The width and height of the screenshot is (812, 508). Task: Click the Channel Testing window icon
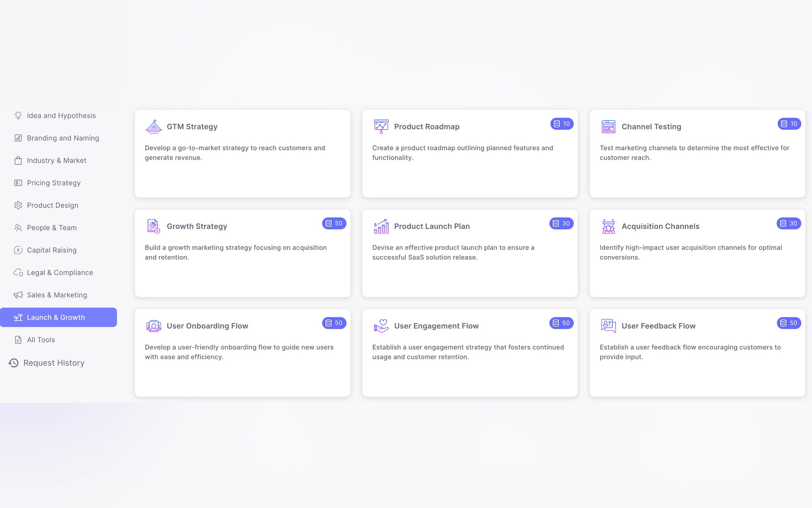click(608, 127)
